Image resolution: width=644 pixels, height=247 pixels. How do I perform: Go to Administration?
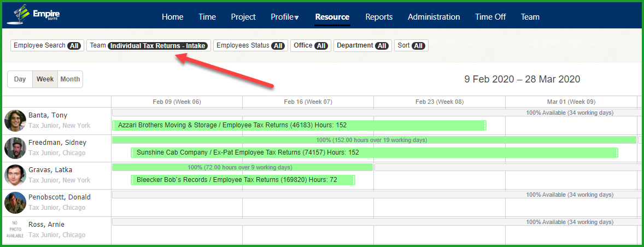pyautogui.click(x=434, y=17)
